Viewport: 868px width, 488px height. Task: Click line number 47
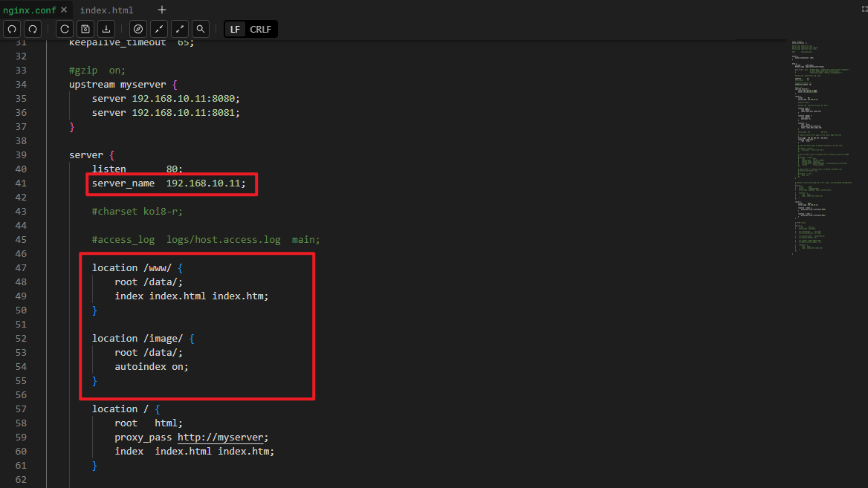tap(21, 268)
